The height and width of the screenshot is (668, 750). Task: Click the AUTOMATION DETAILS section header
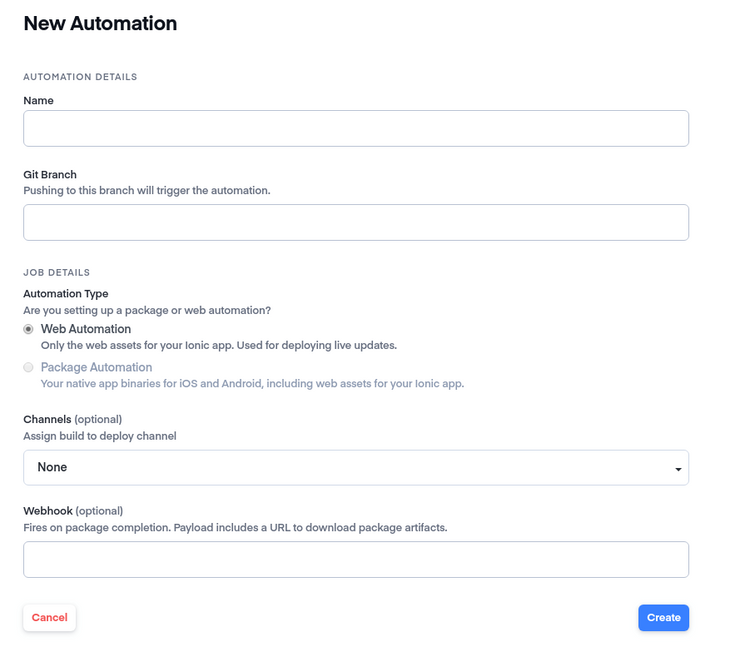pos(80,77)
